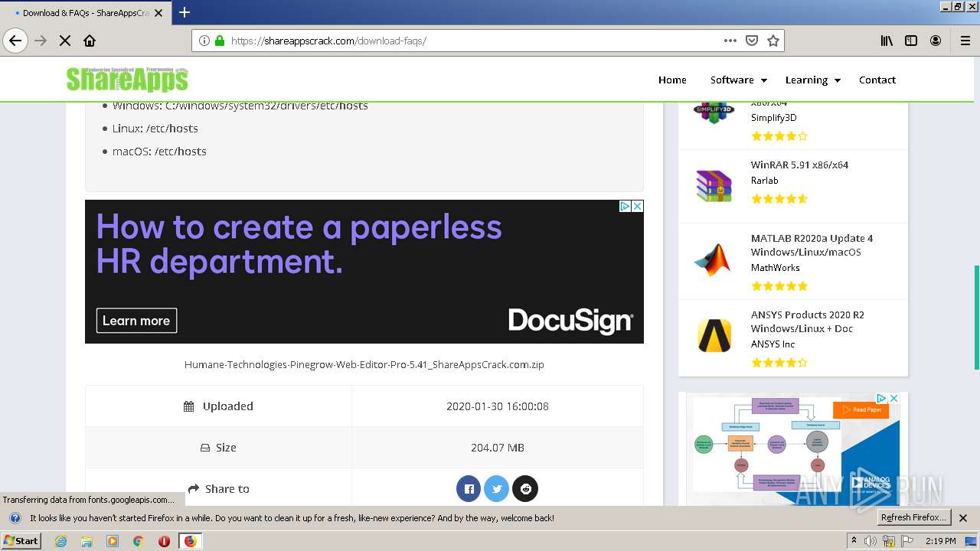Open File Explorer from taskbar
980x551 pixels.
click(x=87, y=541)
